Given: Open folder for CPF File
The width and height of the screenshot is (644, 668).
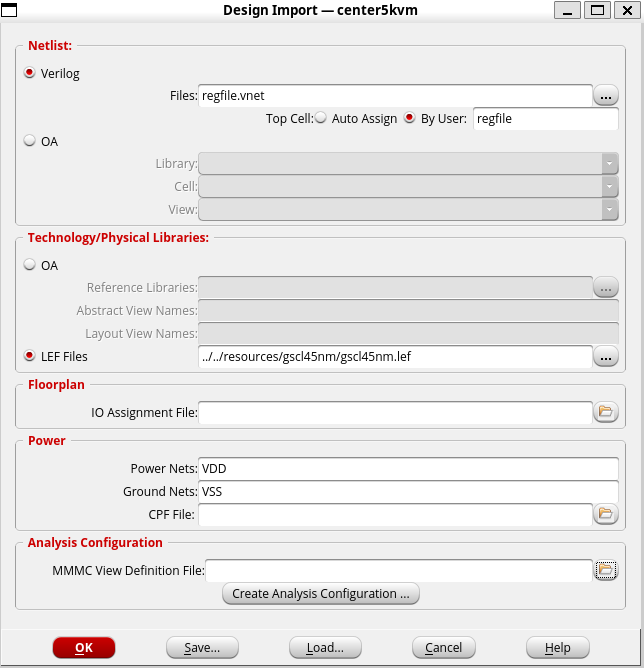Looking at the screenshot, I should pyautogui.click(x=606, y=514).
